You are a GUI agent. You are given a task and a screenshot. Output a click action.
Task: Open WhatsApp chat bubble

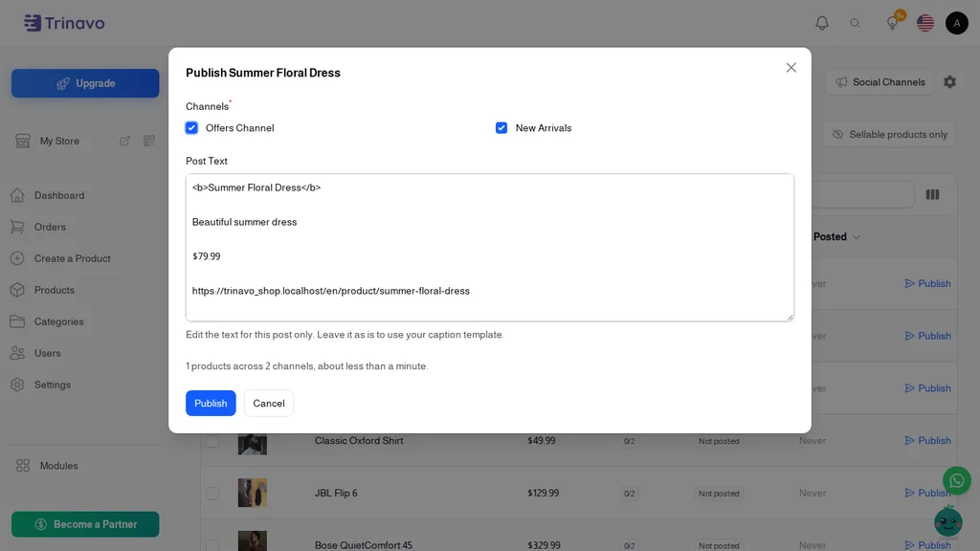pos(956,480)
